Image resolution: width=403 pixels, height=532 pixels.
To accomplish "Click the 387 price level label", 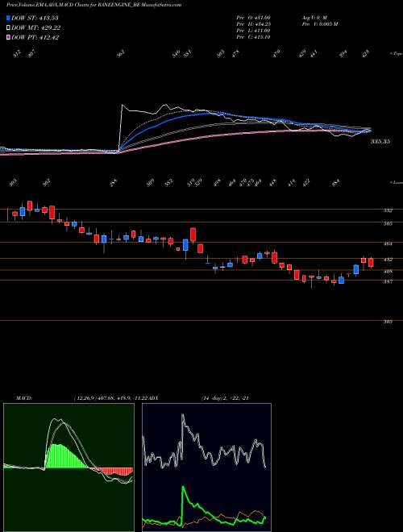I will (388, 281).
